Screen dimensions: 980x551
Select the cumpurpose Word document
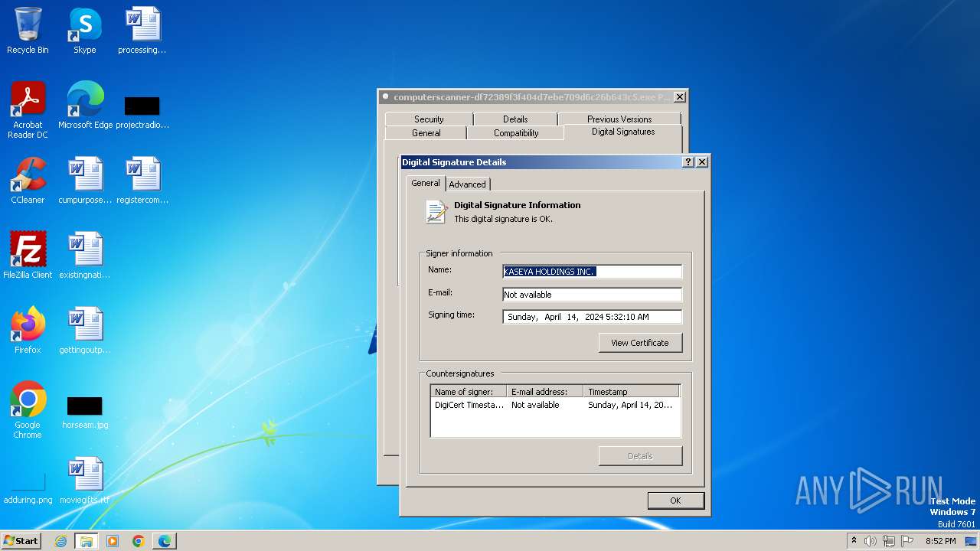tap(85, 181)
